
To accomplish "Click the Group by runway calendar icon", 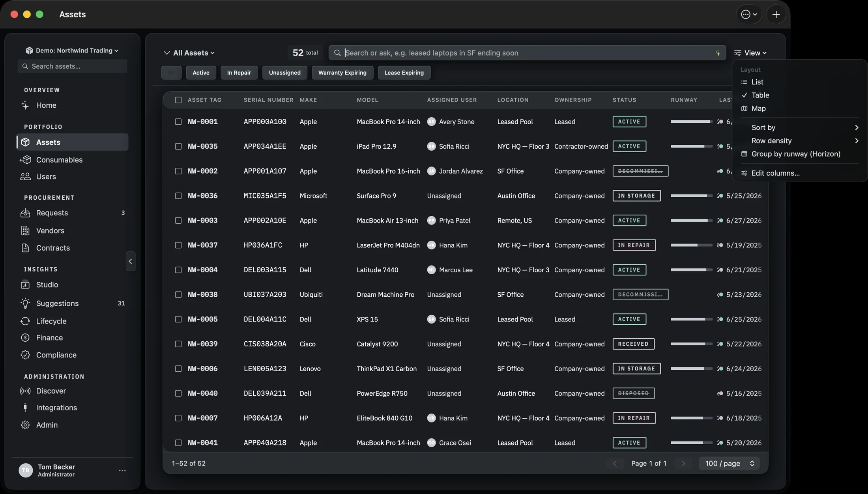I will (744, 154).
